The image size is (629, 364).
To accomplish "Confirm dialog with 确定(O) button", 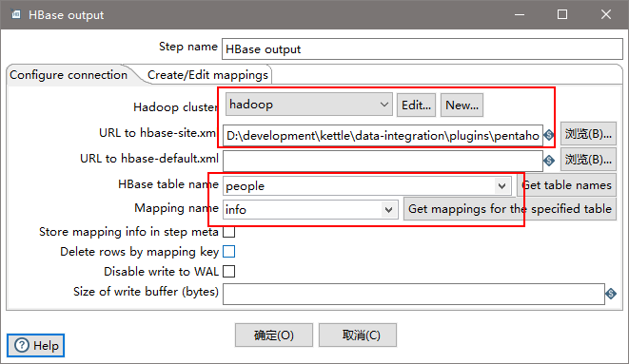I will coord(274,335).
